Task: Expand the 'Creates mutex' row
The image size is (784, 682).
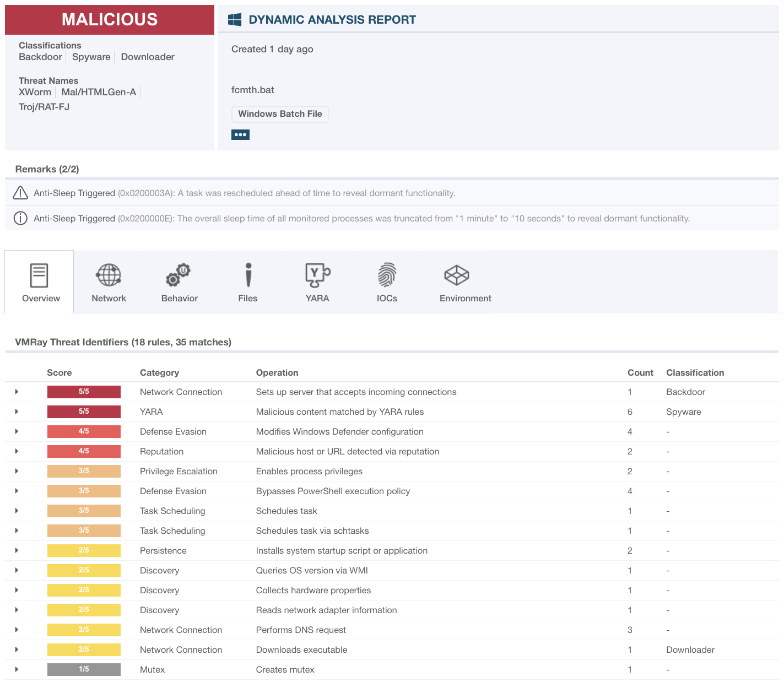Action: click(x=17, y=669)
